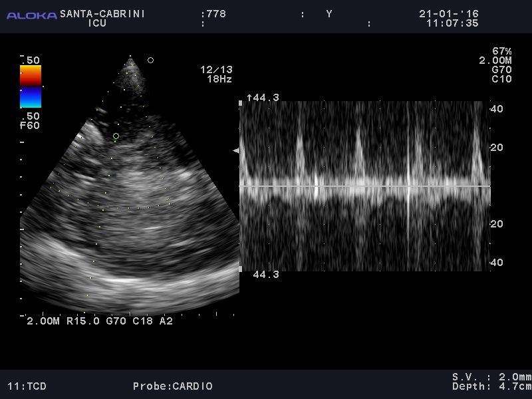Click the baseline arrow marker left of spectrum
This screenshot has height=399, width=532.
point(235,152)
